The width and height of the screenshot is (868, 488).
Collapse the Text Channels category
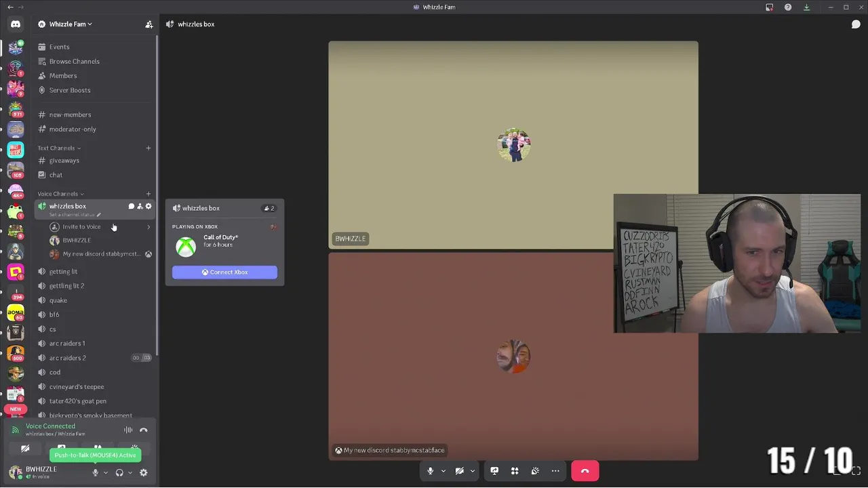point(59,148)
